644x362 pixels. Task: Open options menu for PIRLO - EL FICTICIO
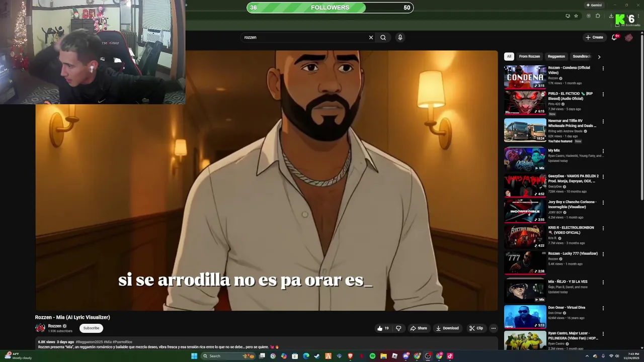click(x=603, y=94)
